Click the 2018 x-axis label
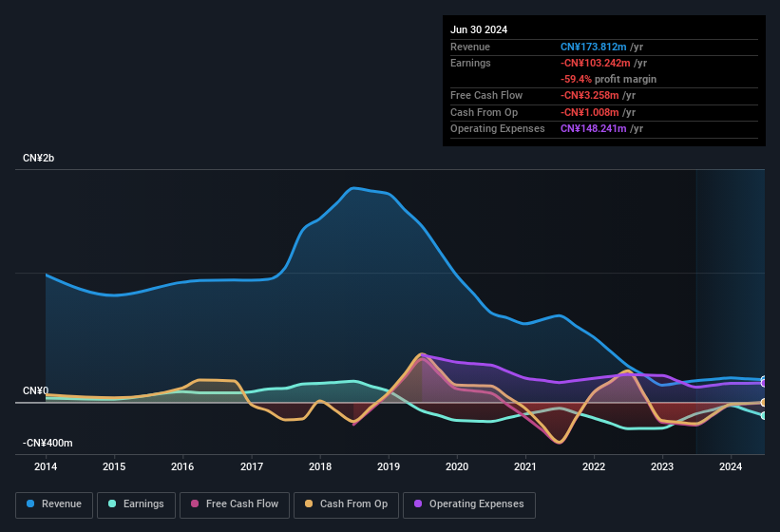The image size is (780, 532). click(x=320, y=466)
